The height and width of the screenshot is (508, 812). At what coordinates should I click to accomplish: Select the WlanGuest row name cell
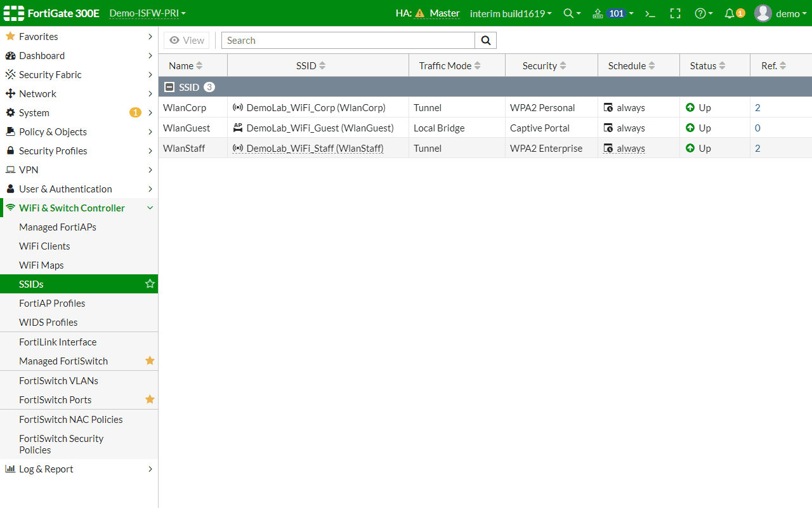193,128
